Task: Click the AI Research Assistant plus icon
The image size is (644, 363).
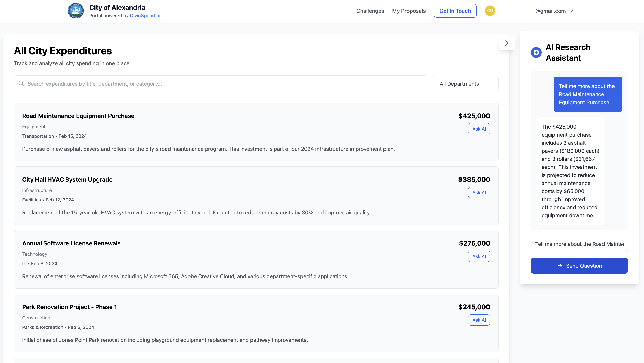Action: (x=536, y=52)
